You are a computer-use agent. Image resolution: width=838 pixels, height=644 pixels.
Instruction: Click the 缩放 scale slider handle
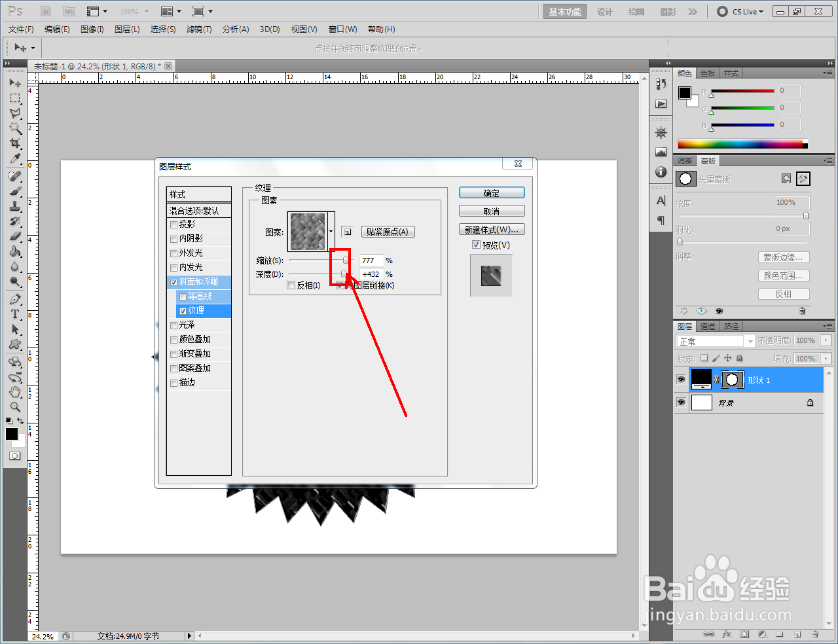(x=346, y=260)
